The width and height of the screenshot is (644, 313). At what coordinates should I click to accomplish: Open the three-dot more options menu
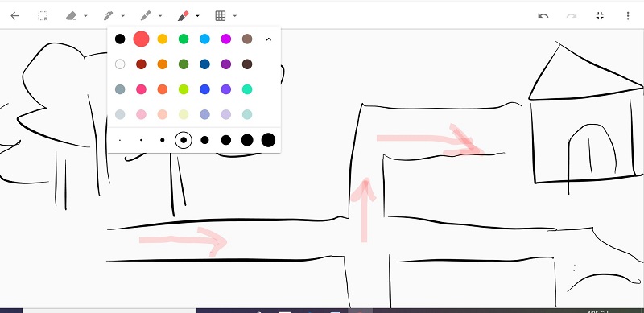pos(628,16)
